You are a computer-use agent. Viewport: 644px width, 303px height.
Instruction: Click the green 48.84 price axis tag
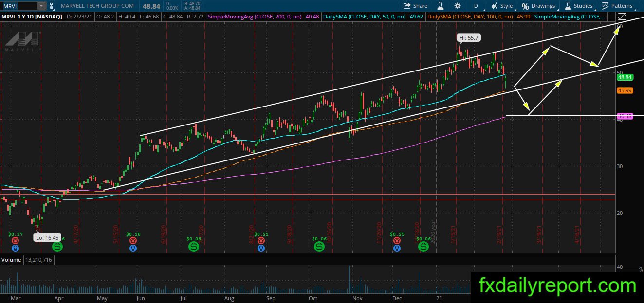tap(625, 77)
